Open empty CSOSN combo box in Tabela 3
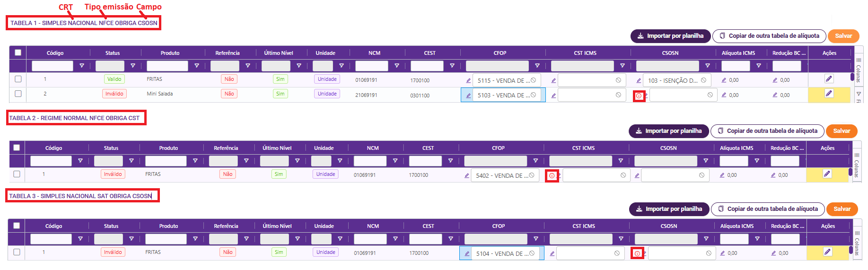The width and height of the screenshot is (868, 270). (682, 253)
